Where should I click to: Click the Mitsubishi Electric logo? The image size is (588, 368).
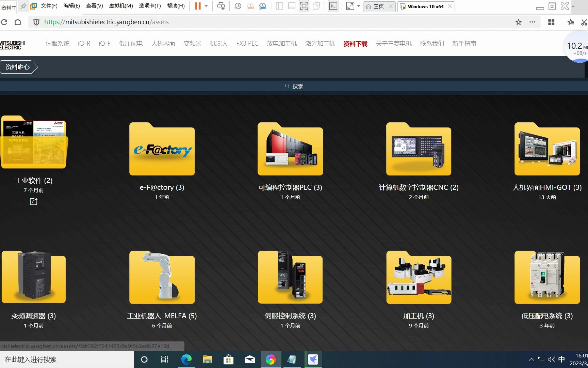click(x=12, y=45)
